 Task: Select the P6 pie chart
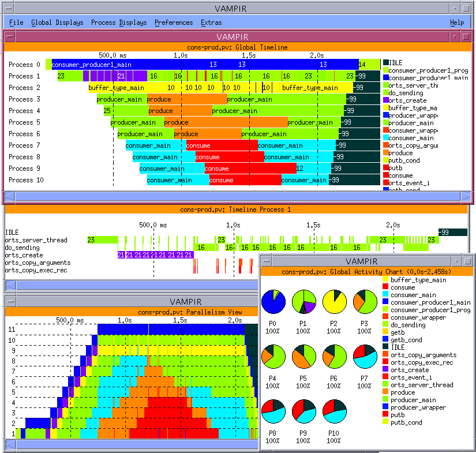[334, 357]
